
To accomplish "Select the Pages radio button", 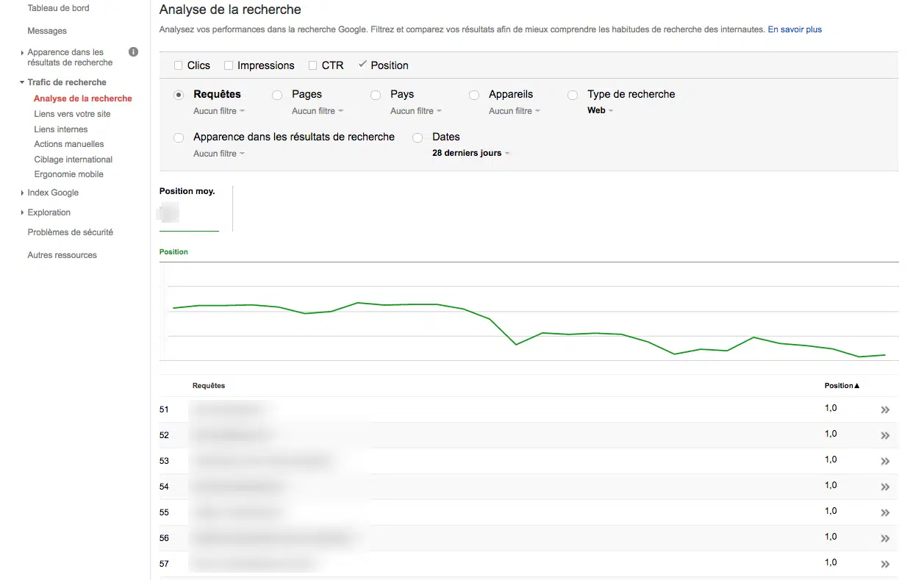I will point(277,95).
